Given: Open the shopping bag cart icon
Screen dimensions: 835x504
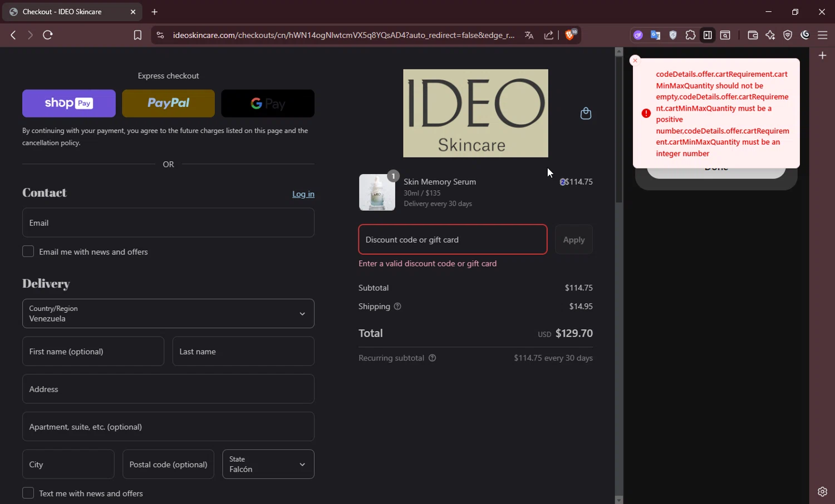Looking at the screenshot, I should point(586,113).
